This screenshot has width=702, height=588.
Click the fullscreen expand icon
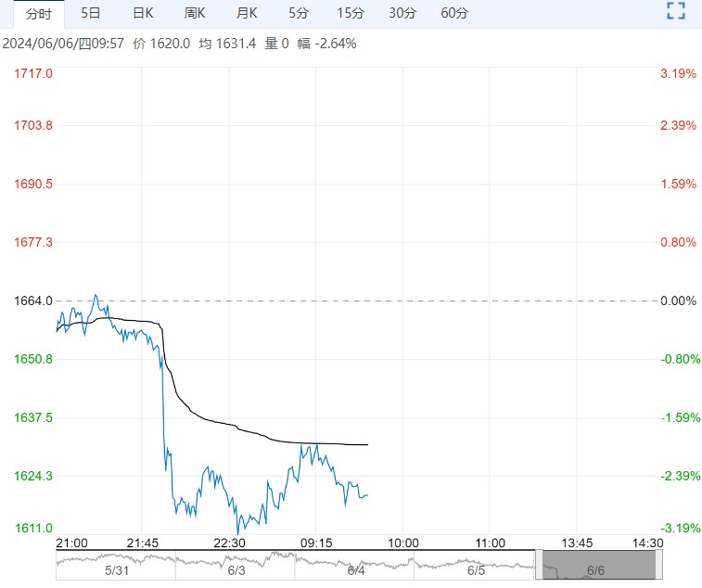tap(676, 12)
